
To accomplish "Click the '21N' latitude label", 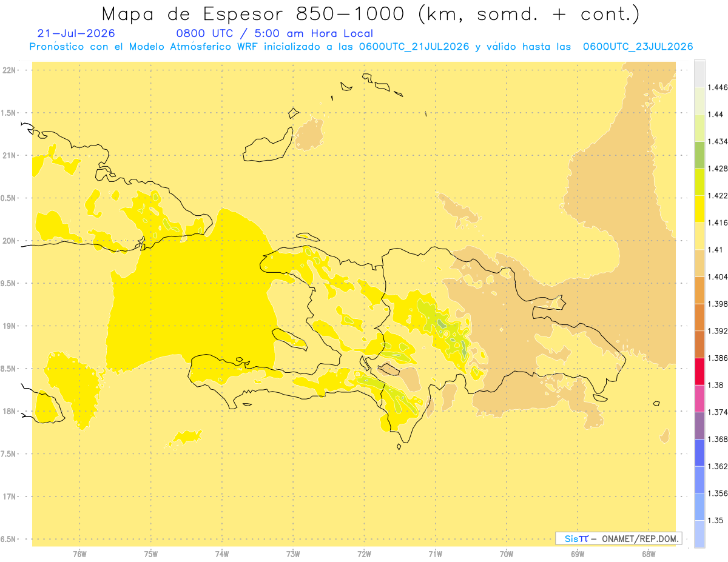I will [9, 155].
